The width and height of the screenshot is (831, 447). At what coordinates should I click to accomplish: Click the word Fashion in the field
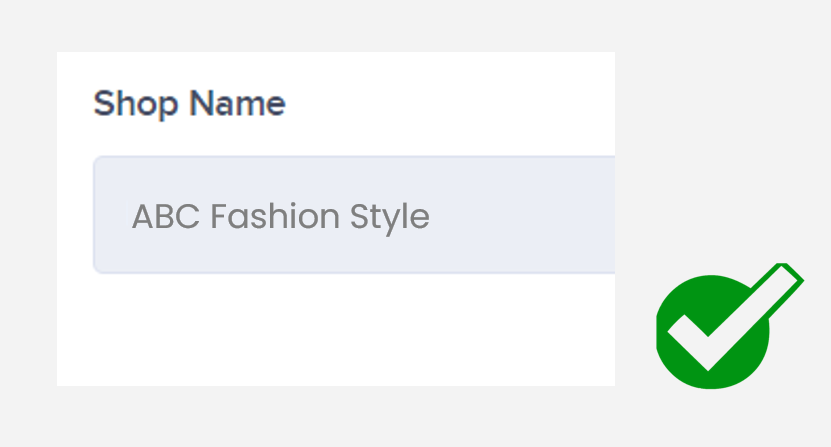coord(261,217)
